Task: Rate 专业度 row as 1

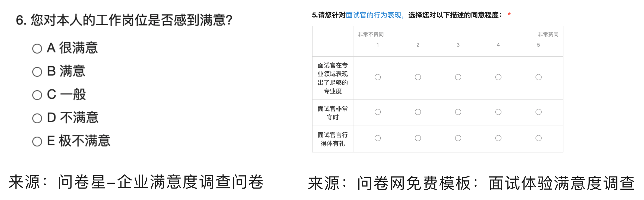Action: pos(378,77)
